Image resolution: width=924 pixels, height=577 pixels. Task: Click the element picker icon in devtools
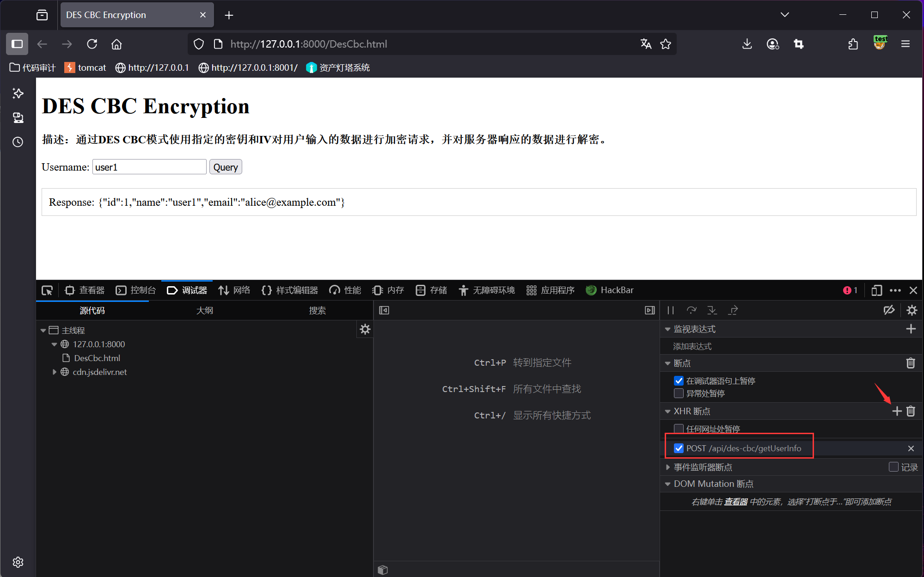[x=47, y=290]
